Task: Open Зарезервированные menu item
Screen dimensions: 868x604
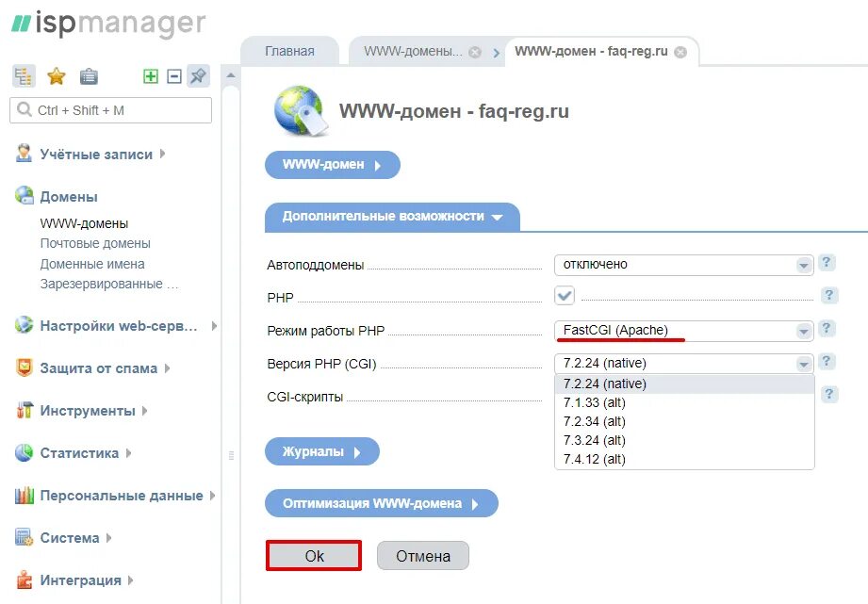Action: pyautogui.click(x=109, y=284)
